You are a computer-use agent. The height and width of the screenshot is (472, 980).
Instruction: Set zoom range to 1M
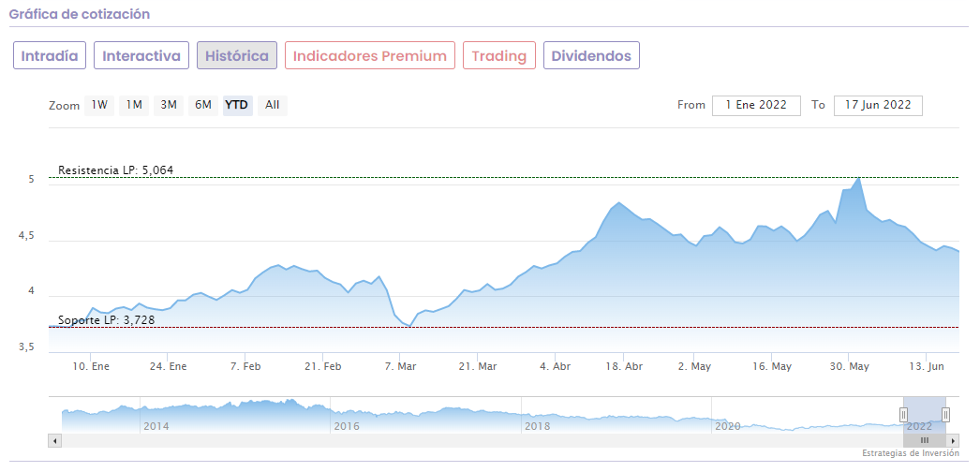pos(134,105)
